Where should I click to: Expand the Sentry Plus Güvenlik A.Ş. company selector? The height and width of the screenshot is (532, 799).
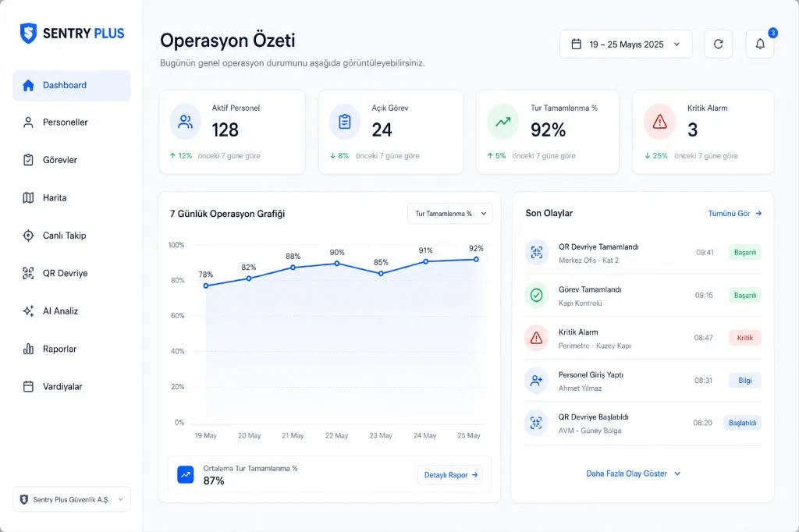(71, 499)
